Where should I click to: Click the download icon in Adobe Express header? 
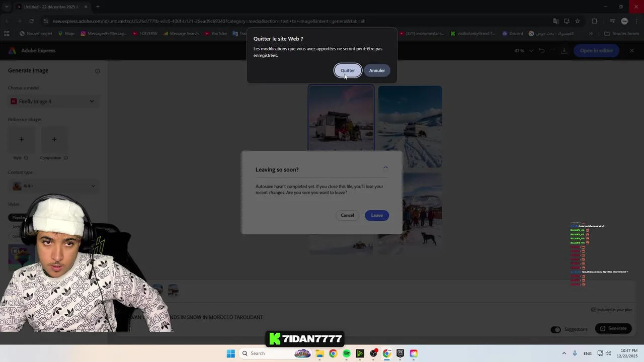(x=564, y=51)
